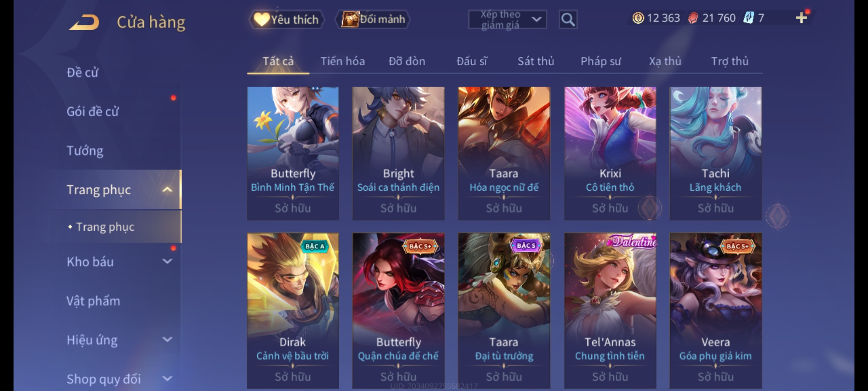Screen dimensions: 868x391
Task: Tap the plus icon to add currency
Action: [x=801, y=18]
